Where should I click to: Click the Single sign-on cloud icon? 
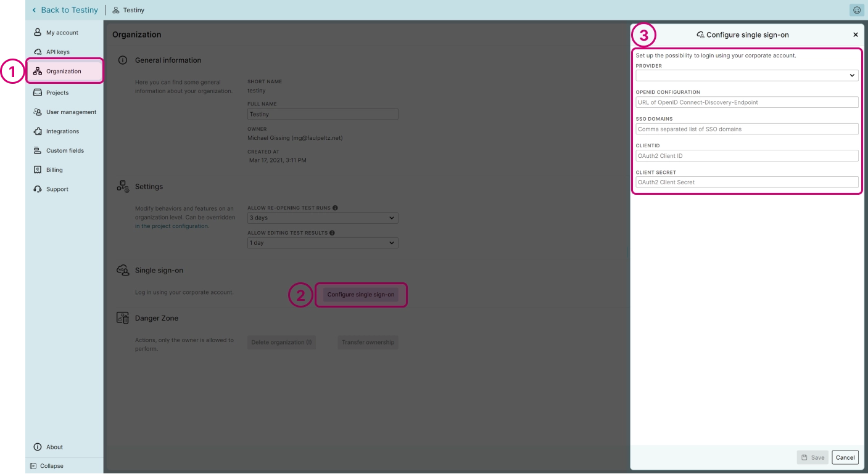point(123,270)
